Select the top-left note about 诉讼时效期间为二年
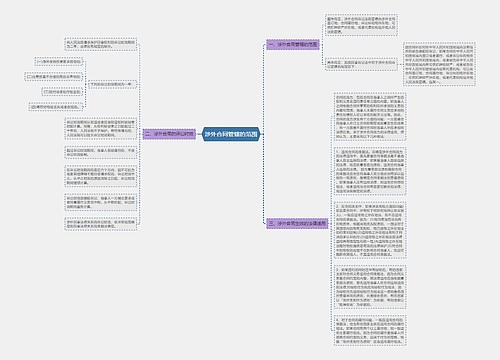Viewport: 500px width, 360px height. coord(101,45)
